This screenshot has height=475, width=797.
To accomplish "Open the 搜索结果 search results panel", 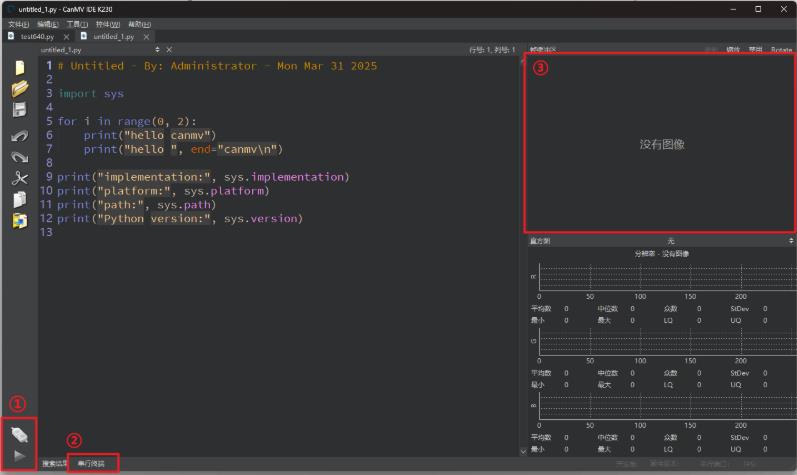I will (54, 464).
